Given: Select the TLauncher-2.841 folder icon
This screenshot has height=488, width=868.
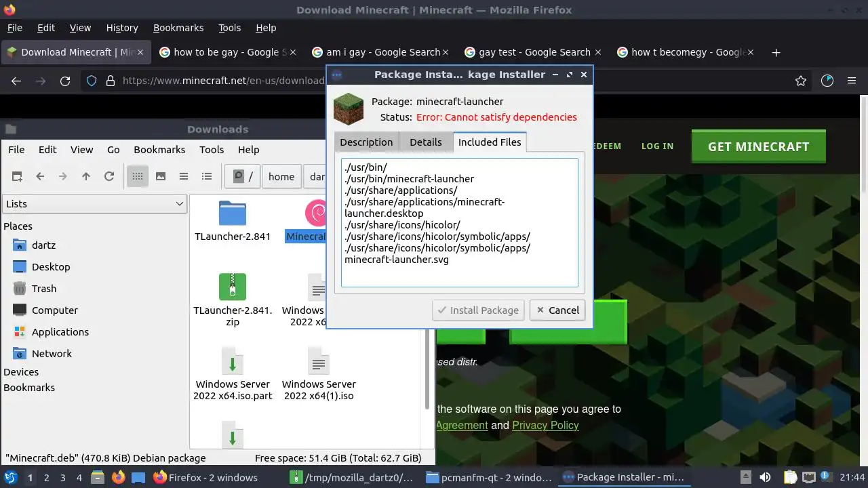Looking at the screenshot, I should tap(233, 213).
